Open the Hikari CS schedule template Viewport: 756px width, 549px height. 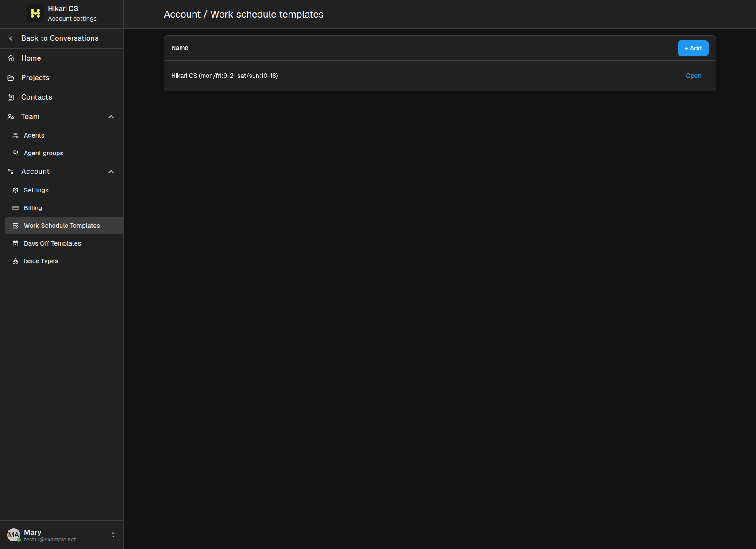coord(693,76)
